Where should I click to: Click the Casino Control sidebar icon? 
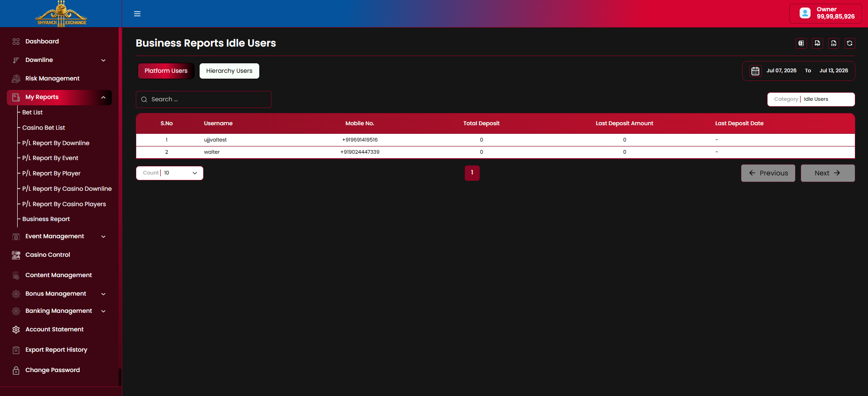[x=16, y=255]
